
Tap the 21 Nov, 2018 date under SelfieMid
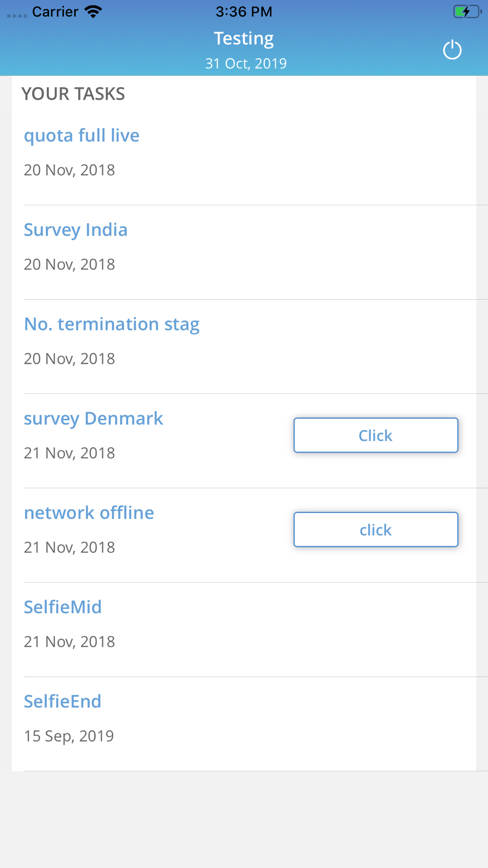point(69,641)
